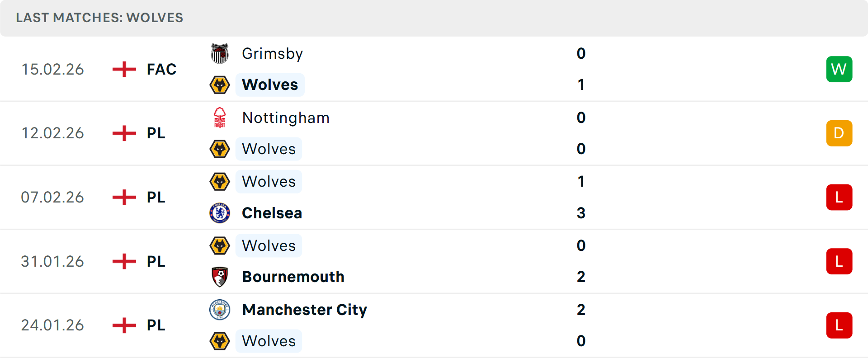Image resolution: width=868 pixels, height=358 pixels.
Task: Select the Wolves logo next to Grimsby match
Action: [220, 85]
